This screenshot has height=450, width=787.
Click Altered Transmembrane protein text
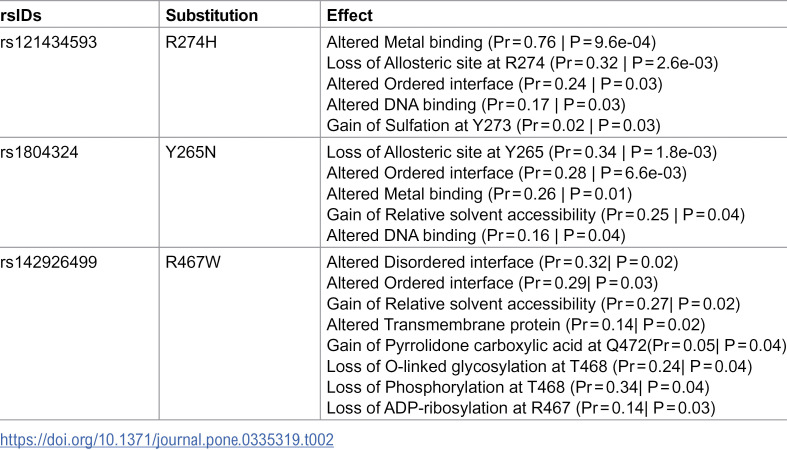click(443, 325)
